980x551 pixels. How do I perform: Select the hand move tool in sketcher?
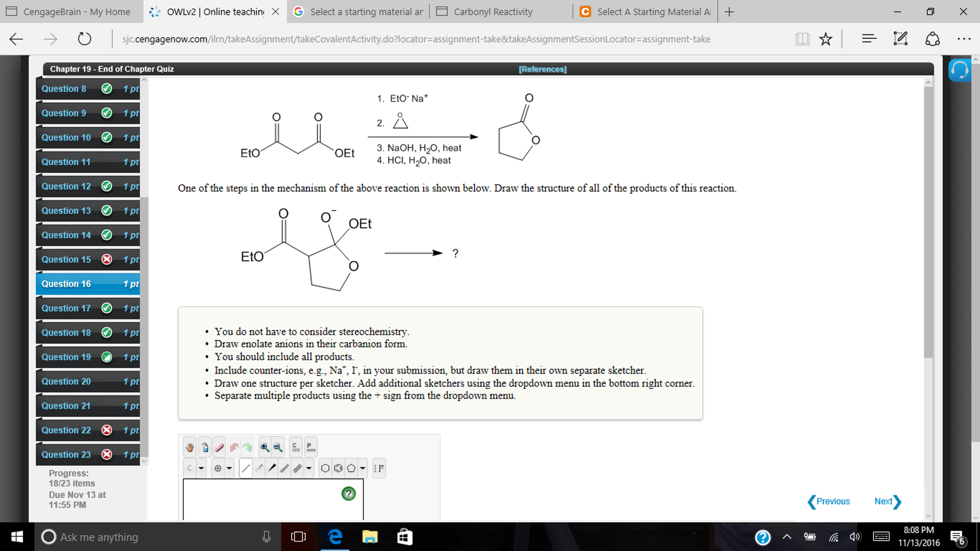coord(190,447)
